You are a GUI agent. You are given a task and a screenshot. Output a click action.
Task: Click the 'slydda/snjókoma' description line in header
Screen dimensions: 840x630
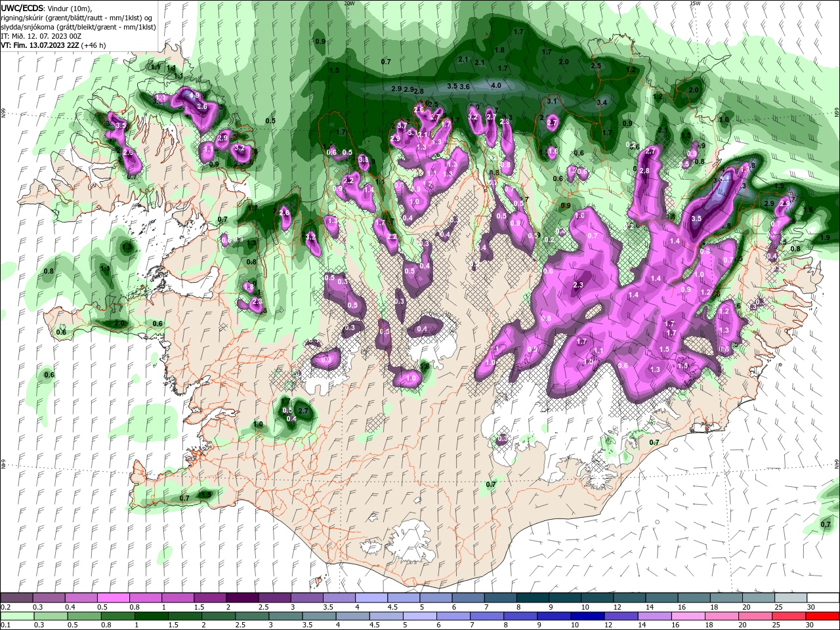pyautogui.click(x=78, y=26)
